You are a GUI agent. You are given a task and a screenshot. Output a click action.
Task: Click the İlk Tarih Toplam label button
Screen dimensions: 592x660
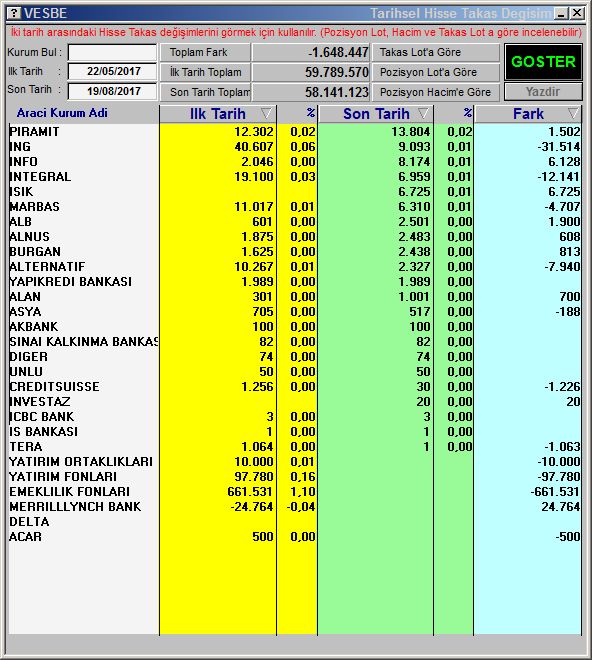point(205,72)
